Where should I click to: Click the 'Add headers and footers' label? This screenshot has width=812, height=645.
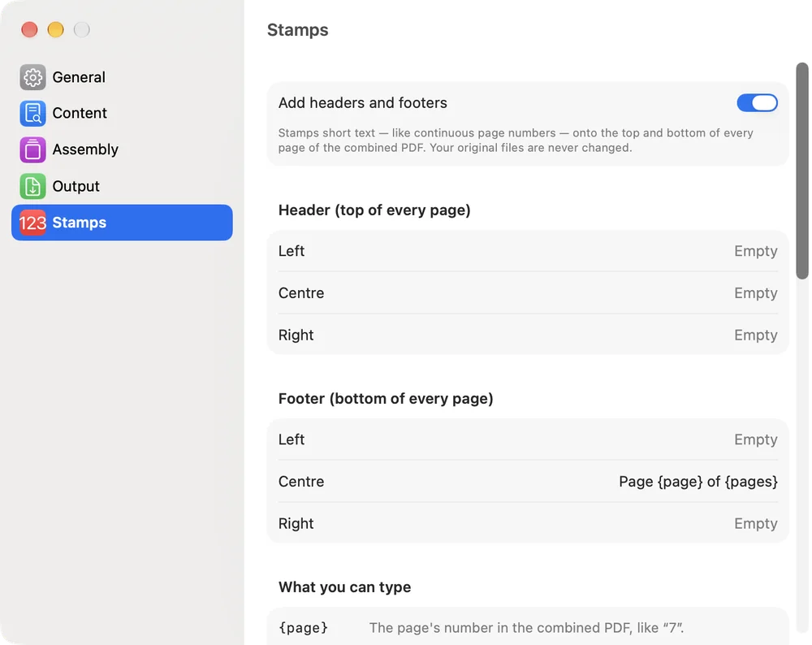pyautogui.click(x=362, y=102)
